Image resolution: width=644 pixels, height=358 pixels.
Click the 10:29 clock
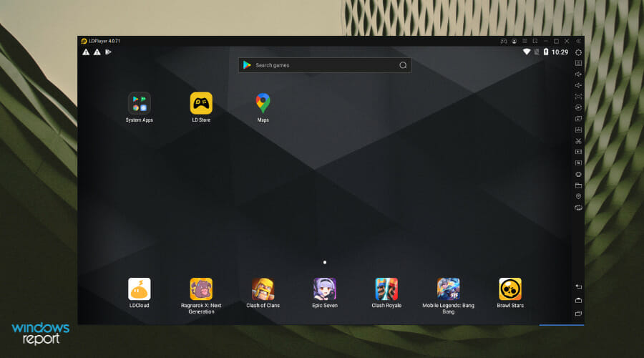(560, 52)
